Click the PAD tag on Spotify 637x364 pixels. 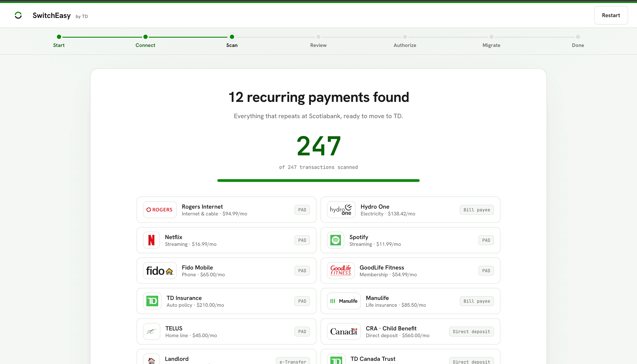[486, 241]
